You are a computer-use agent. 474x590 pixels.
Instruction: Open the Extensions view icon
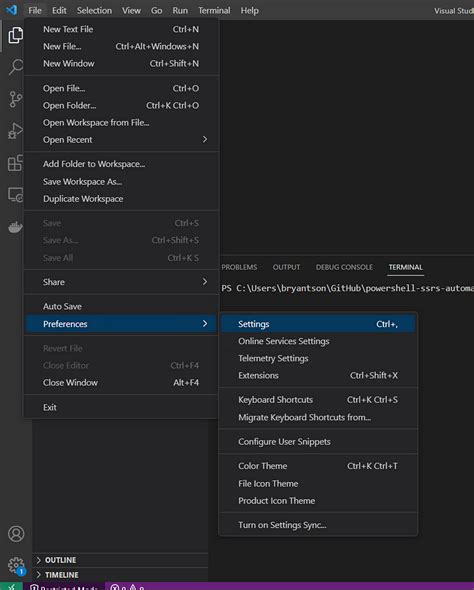click(x=15, y=163)
